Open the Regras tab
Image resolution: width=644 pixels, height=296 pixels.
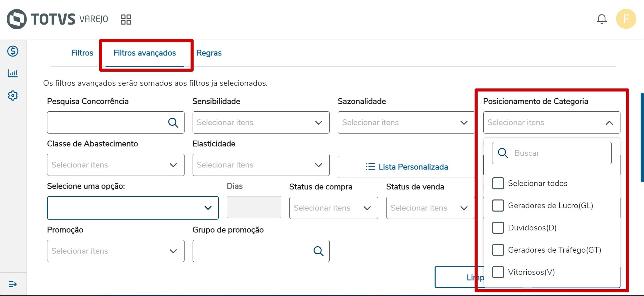(209, 53)
